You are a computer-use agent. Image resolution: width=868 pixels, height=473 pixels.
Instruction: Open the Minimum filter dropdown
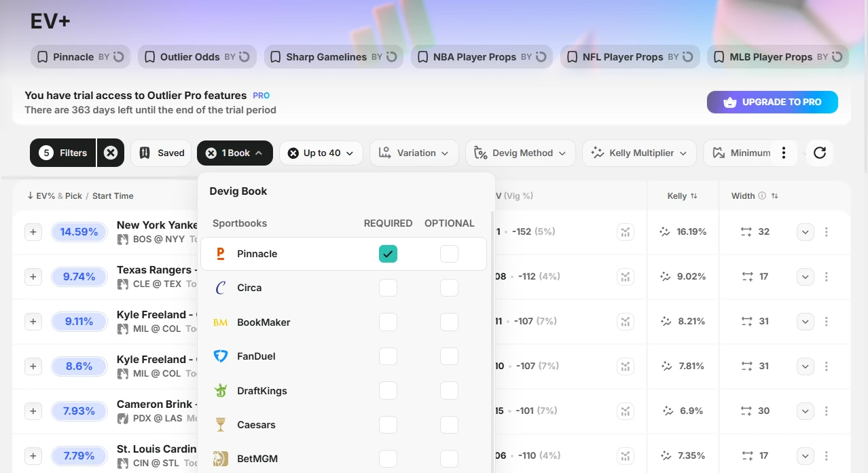point(740,153)
